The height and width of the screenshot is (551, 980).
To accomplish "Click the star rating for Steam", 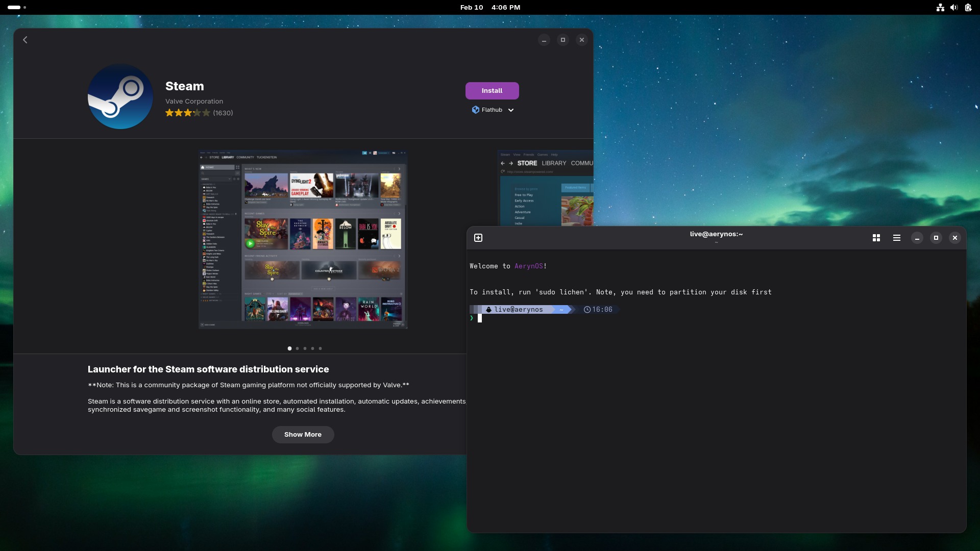I will 188,113.
